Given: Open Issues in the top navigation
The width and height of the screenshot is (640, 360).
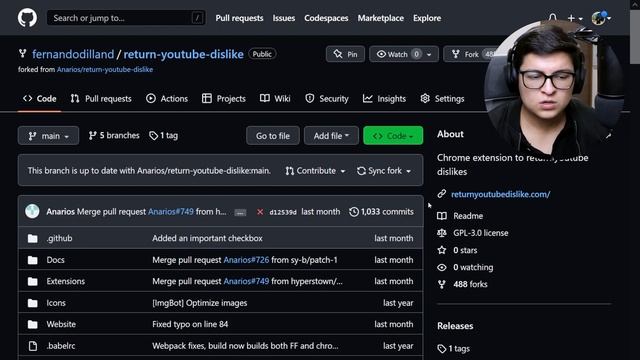Looking at the screenshot, I should tap(284, 18).
